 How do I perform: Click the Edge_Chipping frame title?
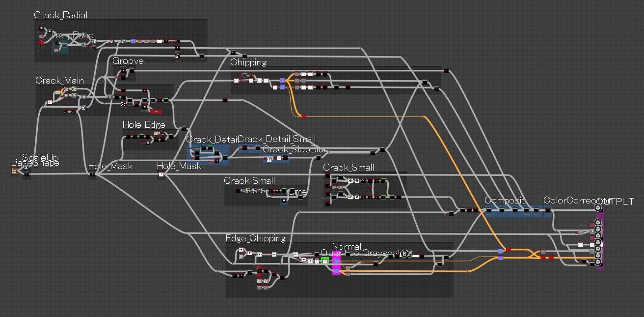(x=255, y=238)
